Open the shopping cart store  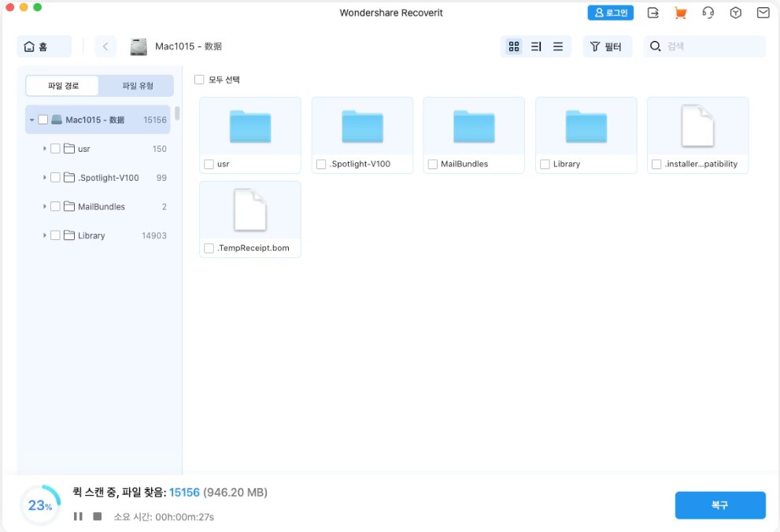point(680,13)
